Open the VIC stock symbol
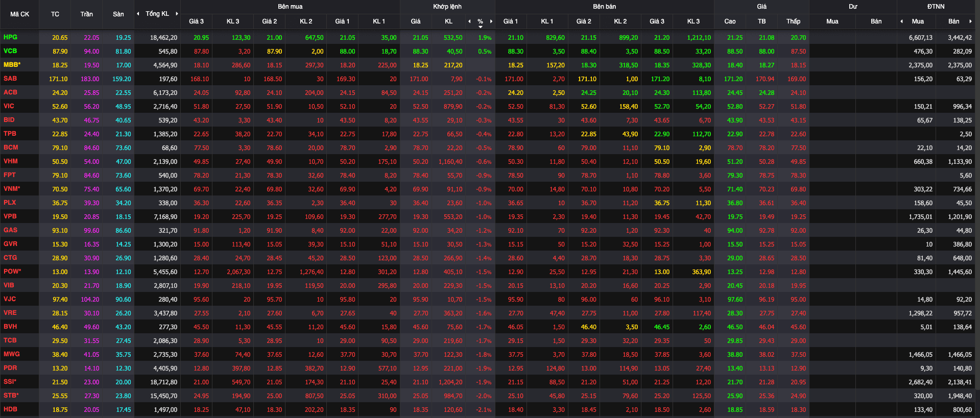The width and height of the screenshot is (980, 418). pos(9,106)
